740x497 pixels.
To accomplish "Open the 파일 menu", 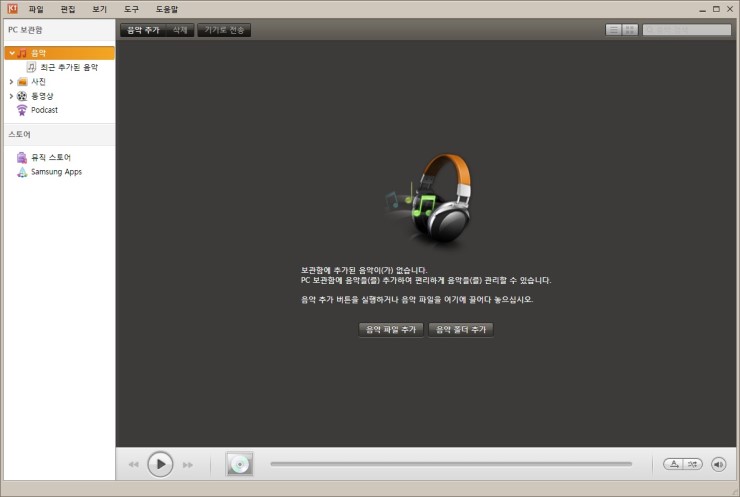I will tap(36, 9).
